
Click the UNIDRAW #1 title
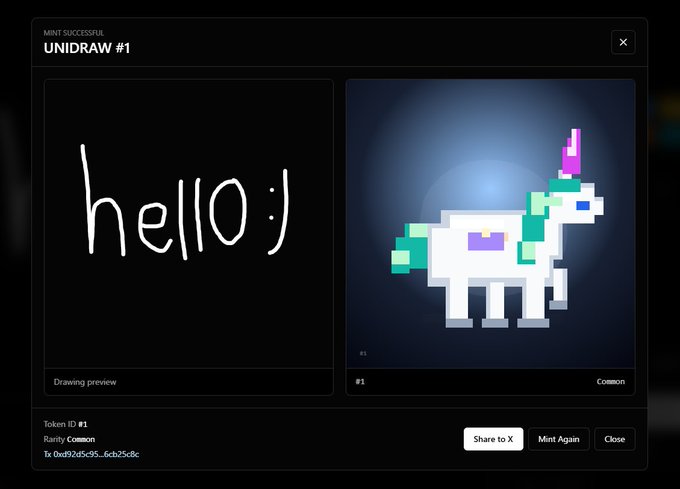[87, 48]
